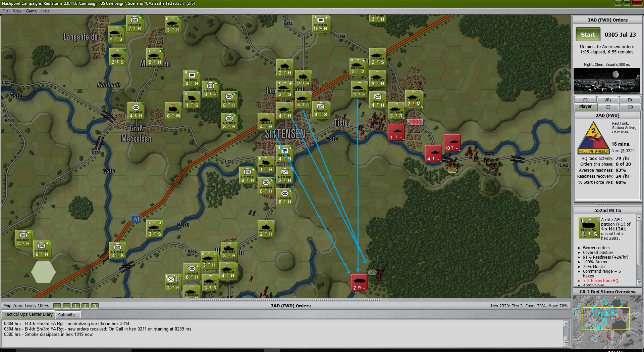Select the HQ 4th Bn unit marked 5 T H
The image size is (644, 352).
click(155, 57)
